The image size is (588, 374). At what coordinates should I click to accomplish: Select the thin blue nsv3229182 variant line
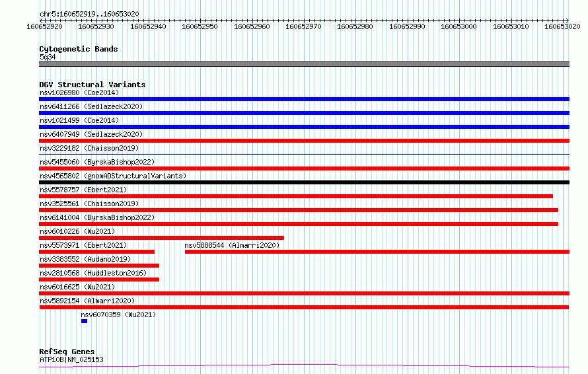tap(304, 154)
